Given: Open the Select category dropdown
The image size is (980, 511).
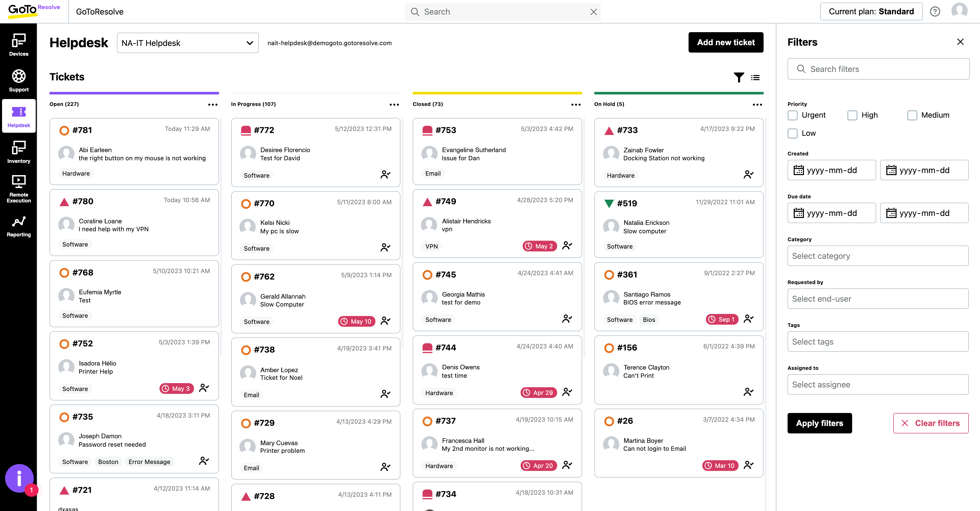Looking at the screenshot, I should 878,256.
